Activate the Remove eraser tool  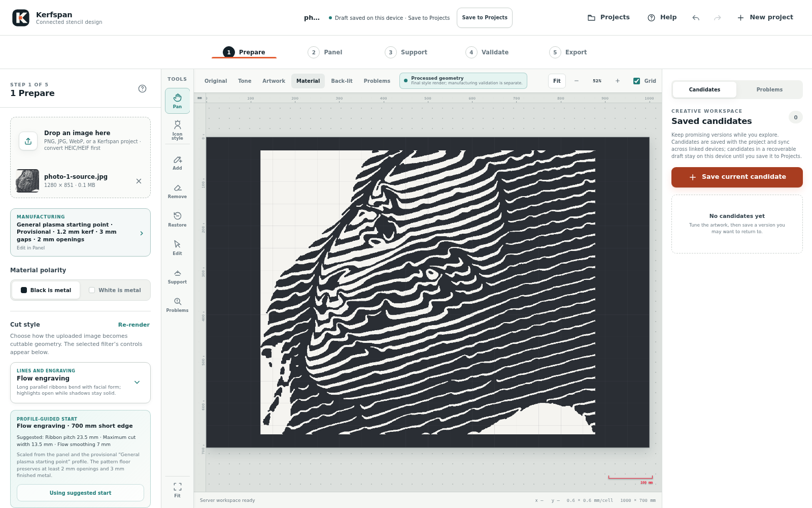pos(177,191)
